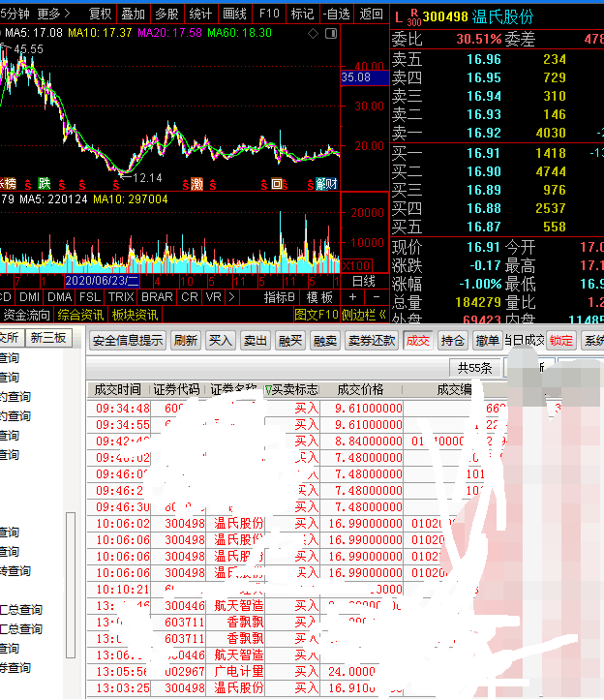Open the 图文F10 panel
Viewport: 604px width, 700px height.
[317, 315]
